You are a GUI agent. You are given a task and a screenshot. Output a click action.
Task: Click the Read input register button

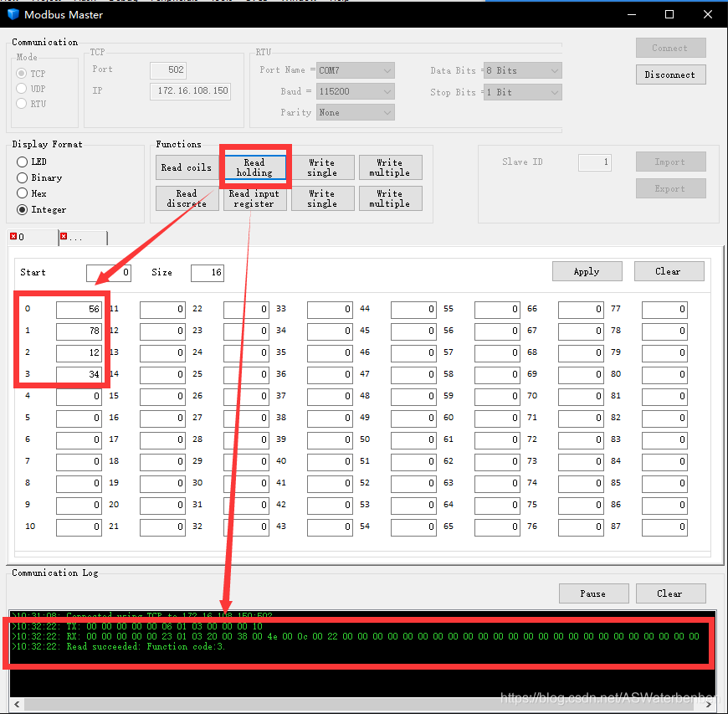click(x=254, y=198)
